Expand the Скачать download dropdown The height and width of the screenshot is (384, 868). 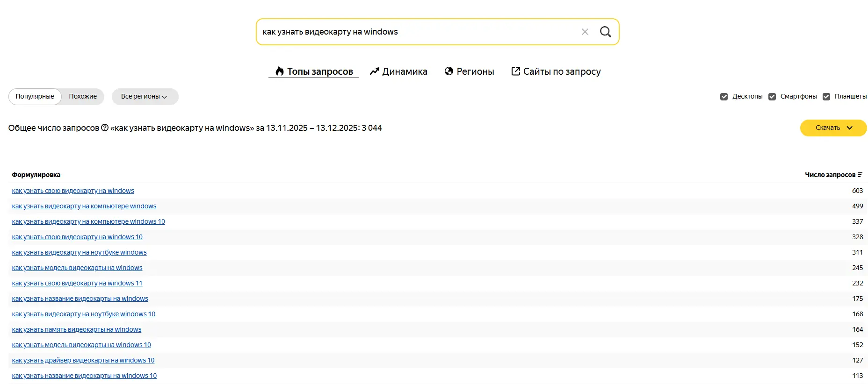point(833,128)
